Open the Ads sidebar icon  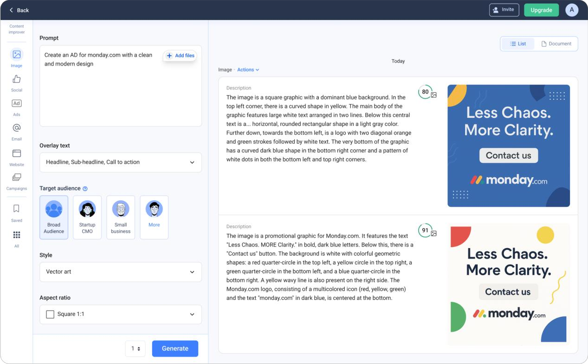tap(17, 103)
